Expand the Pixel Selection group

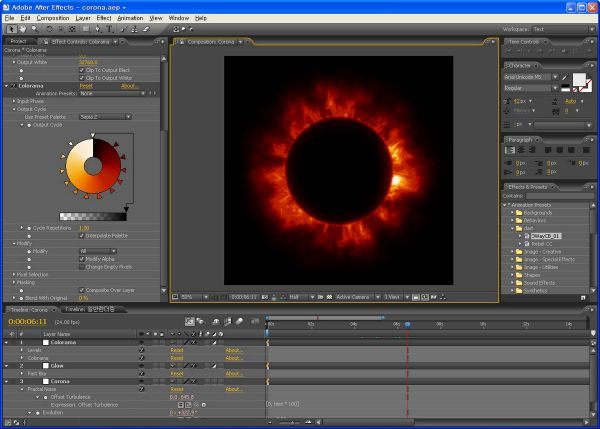[14, 274]
